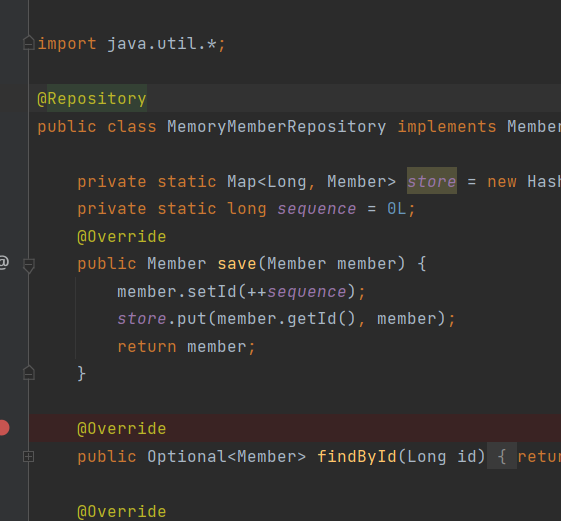
Task: Click the fold end marker of save method
Action: click(x=29, y=373)
